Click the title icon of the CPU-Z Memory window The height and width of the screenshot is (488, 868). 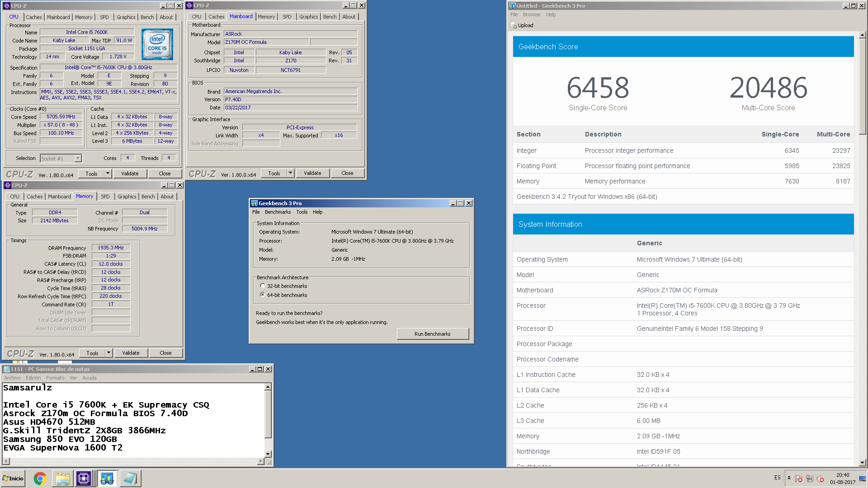coord(8,185)
